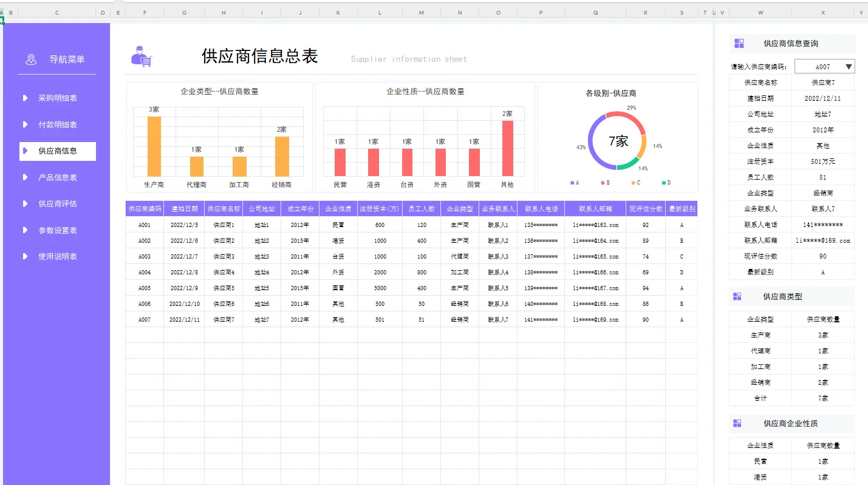Select the highlighted 供应商信息 menu item

pyautogui.click(x=57, y=151)
